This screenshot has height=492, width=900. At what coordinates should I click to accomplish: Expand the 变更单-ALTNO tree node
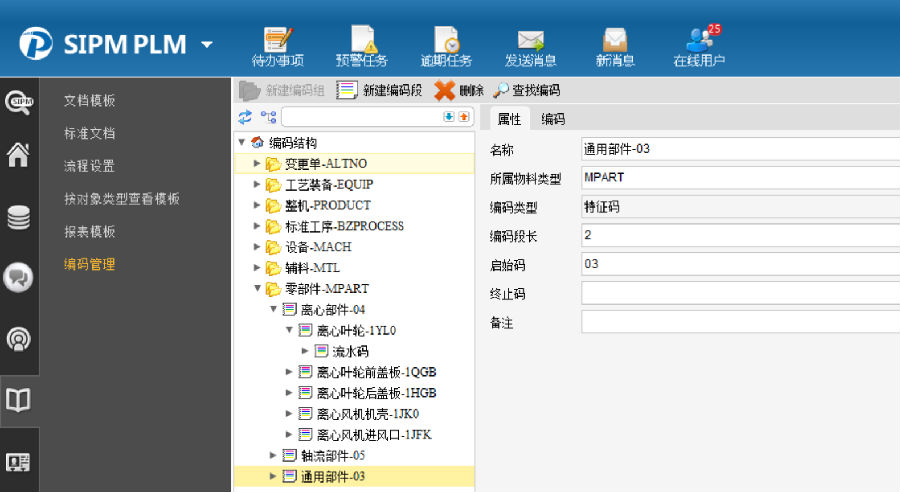[257, 164]
